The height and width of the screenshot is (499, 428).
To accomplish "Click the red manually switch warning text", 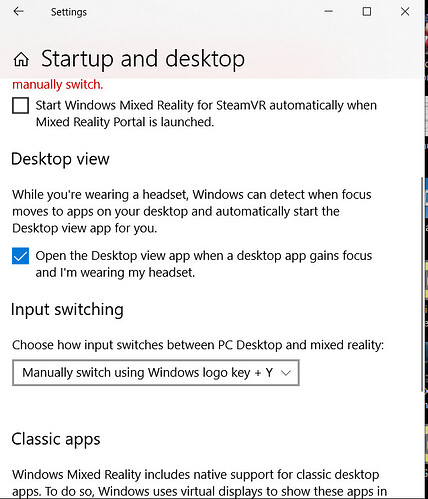I will pyautogui.click(x=58, y=85).
